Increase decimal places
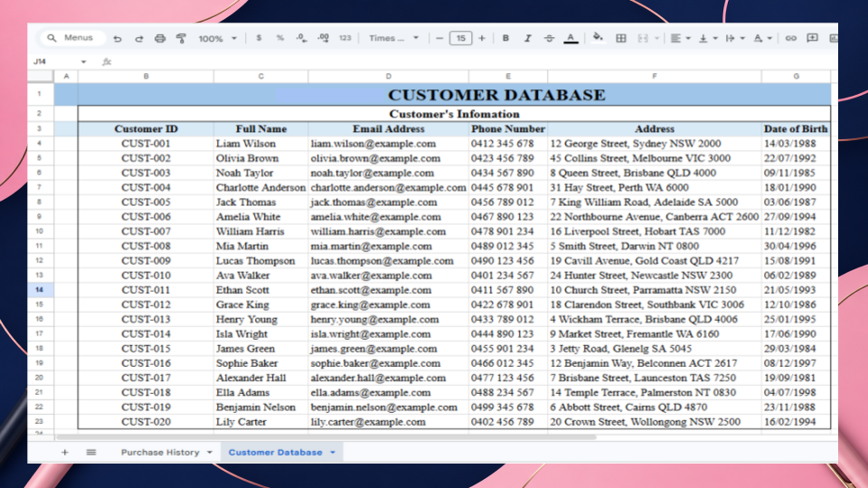Screen dimensions: 868x488 click(324, 38)
